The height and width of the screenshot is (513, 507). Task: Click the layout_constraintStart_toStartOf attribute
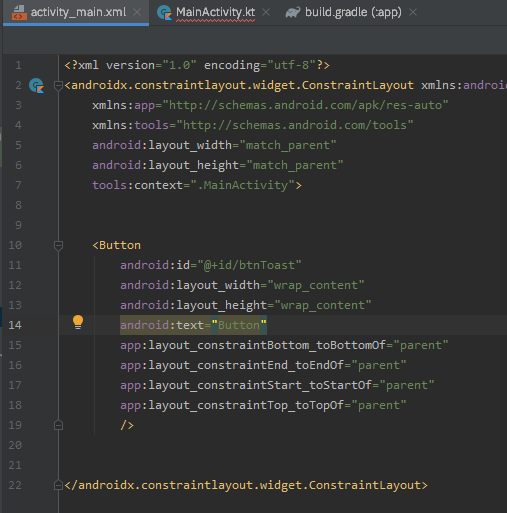pyautogui.click(x=246, y=385)
